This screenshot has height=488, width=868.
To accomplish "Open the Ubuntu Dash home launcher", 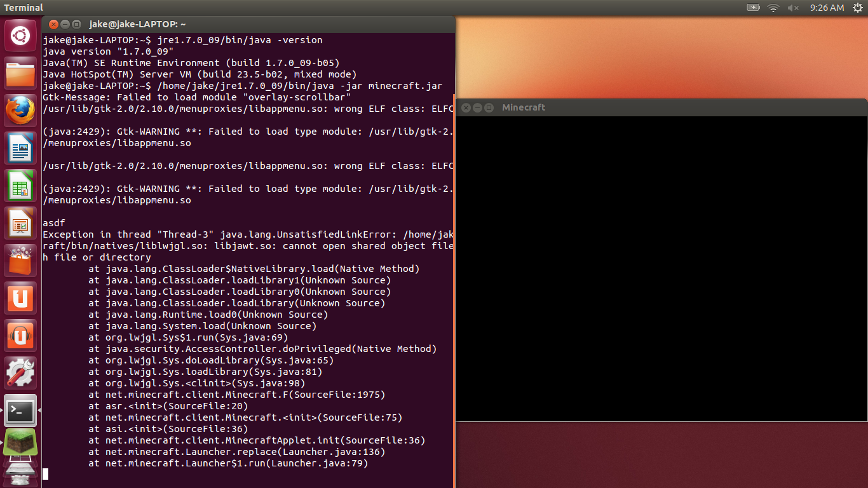I will (x=20, y=36).
